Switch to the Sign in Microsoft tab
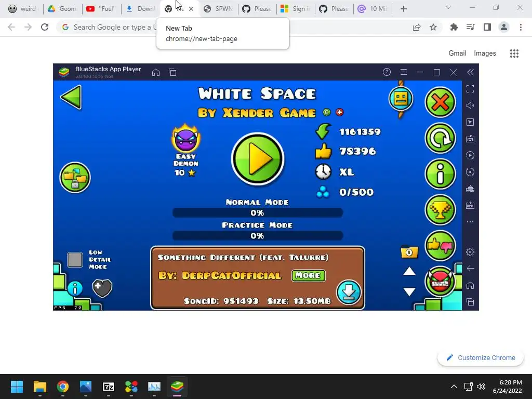The height and width of the screenshot is (399, 532). click(296, 9)
